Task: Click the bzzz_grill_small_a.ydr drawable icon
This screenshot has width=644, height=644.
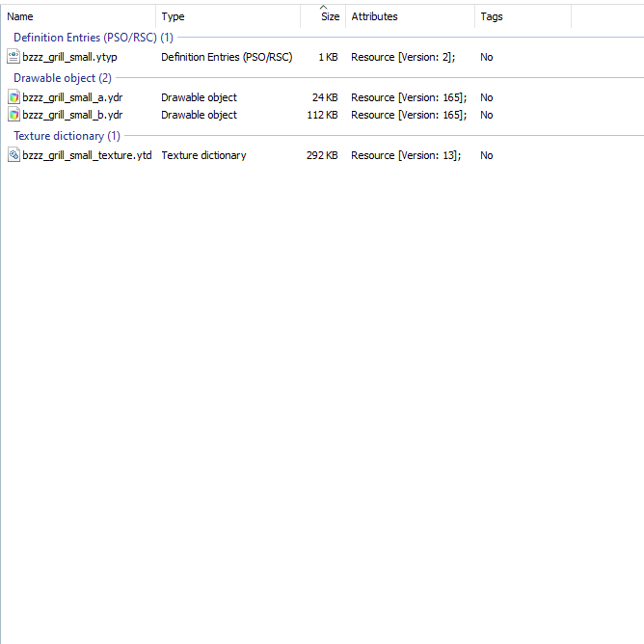Action: click(13, 97)
